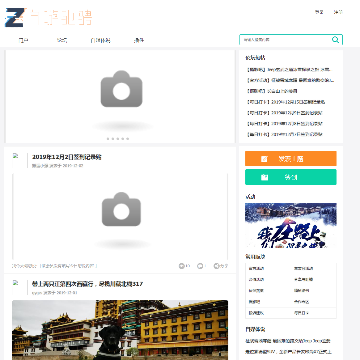Open the shortest third entry in the sidebar post list

click(272, 91)
